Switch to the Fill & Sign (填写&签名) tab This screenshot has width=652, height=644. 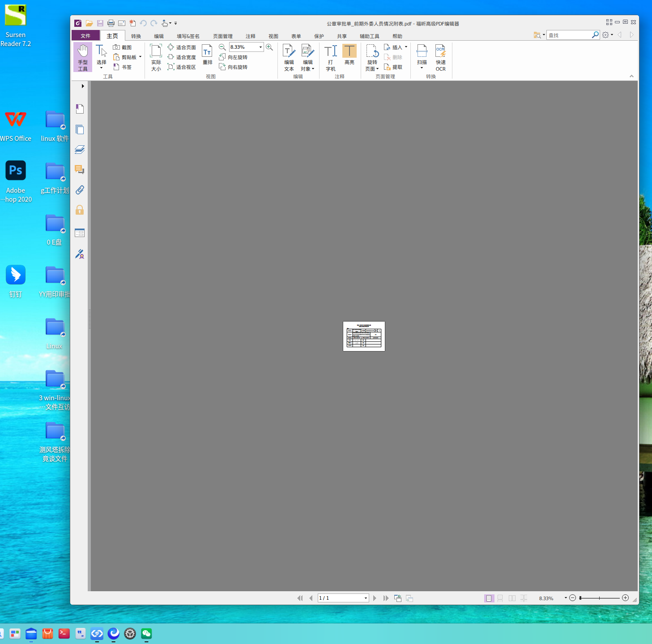(188, 36)
